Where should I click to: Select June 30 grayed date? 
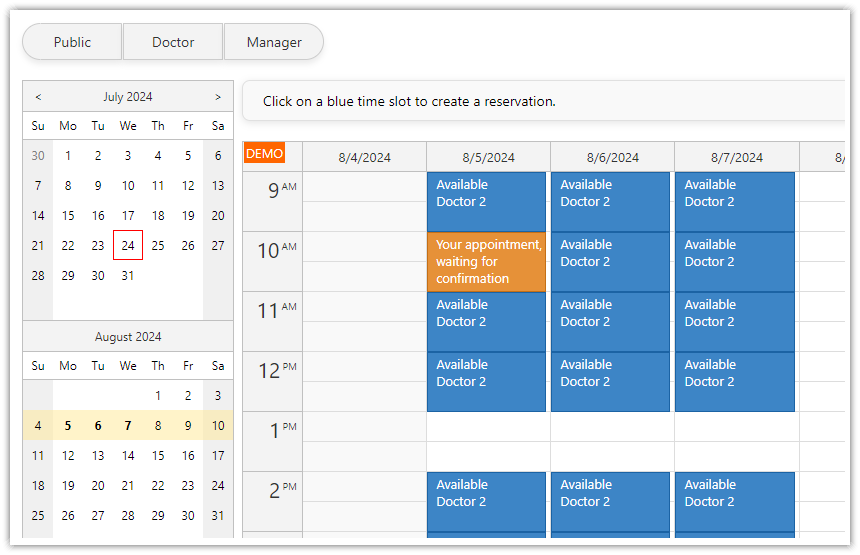tap(38, 155)
